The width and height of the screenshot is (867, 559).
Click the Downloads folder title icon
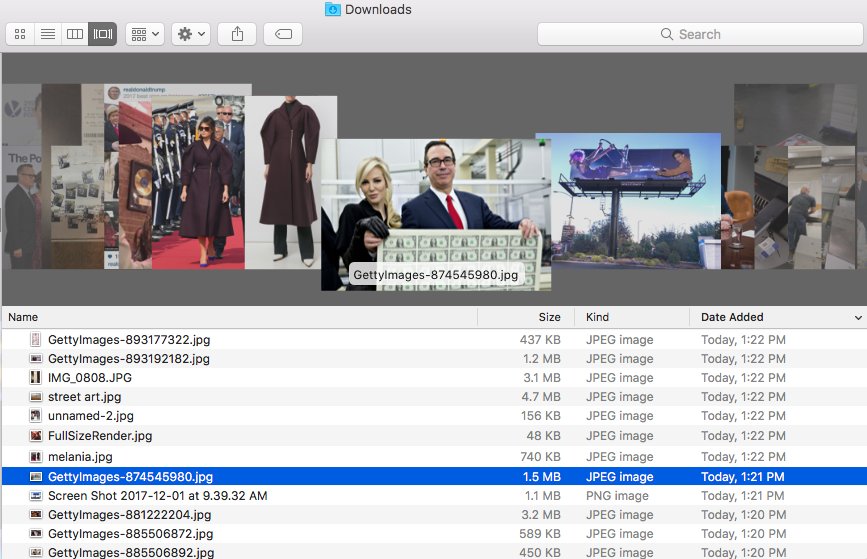(333, 9)
